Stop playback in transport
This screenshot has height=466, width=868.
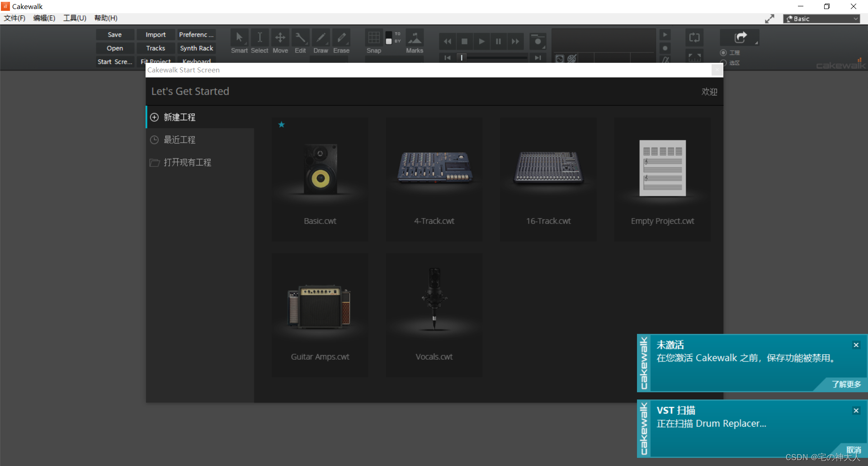click(x=464, y=42)
